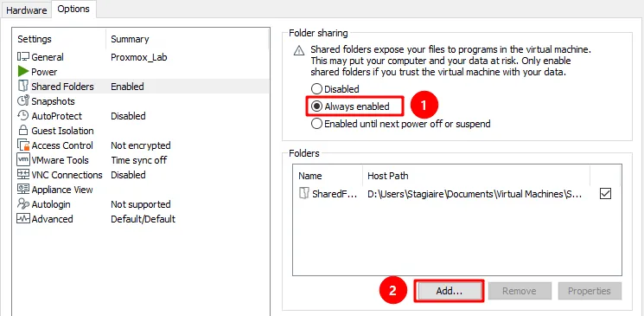Click the VMware Tools vm icon
The image size is (644, 316).
point(23,159)
